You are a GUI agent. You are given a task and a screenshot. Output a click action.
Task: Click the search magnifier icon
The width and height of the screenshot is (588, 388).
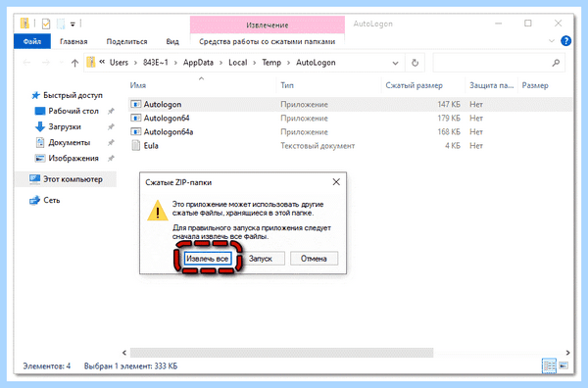click(x=556, y=63)
